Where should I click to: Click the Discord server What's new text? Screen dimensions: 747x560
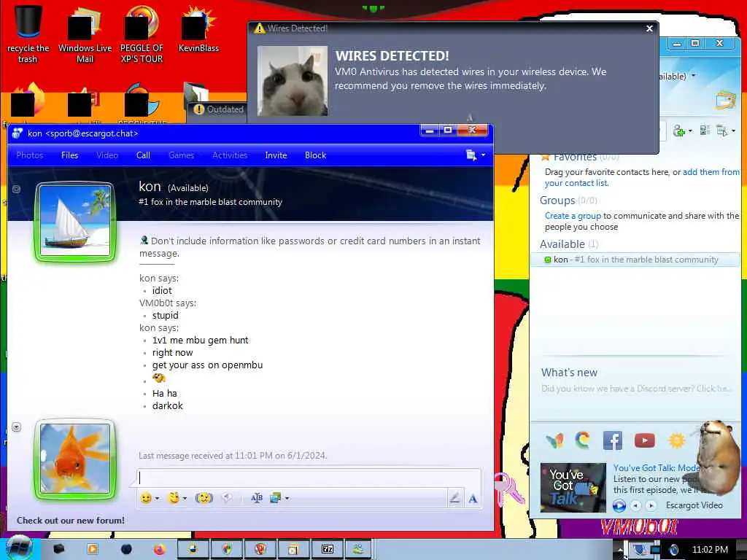tap(636, 389)
